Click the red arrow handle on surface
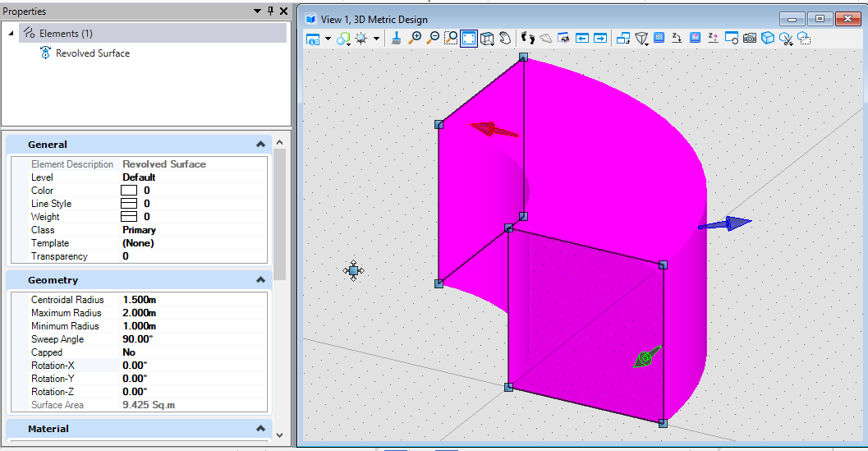Viewport: 868px width, 451px height. click(x=494, y=130)
